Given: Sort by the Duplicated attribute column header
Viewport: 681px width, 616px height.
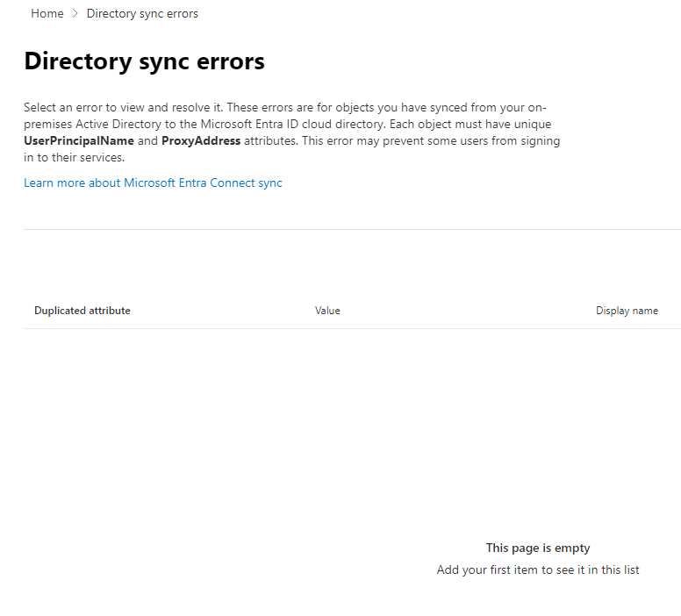Looking at the screenshot, I should coord(82,311).
